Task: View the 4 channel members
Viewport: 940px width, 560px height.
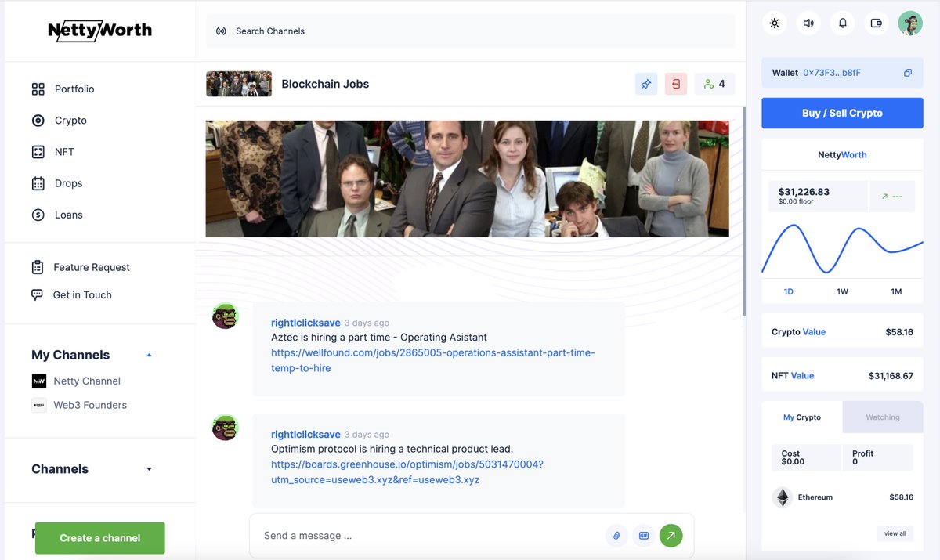Action: pos(714,84)
